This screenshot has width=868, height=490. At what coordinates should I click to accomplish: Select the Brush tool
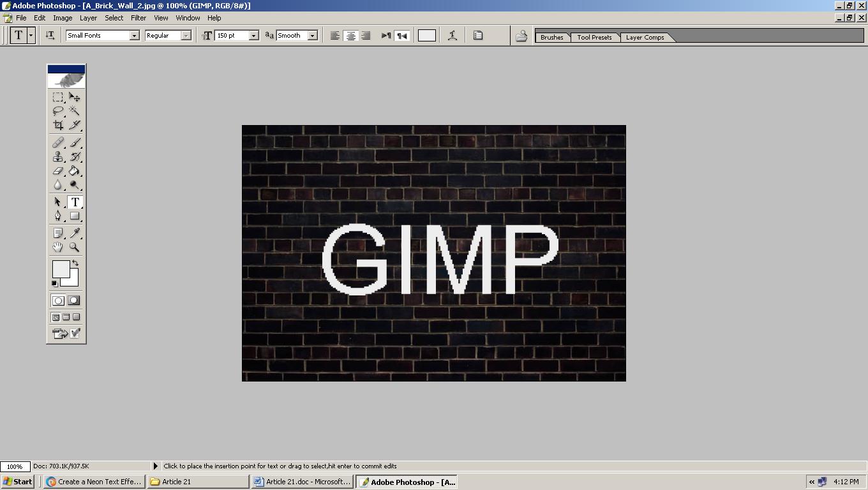coord(75,143)
